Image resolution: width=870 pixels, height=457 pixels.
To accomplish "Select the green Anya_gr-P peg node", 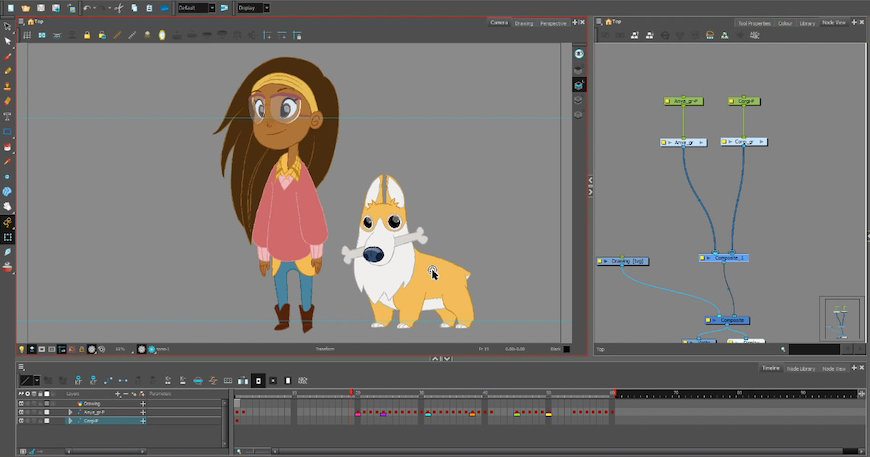I will click(684, 101).
